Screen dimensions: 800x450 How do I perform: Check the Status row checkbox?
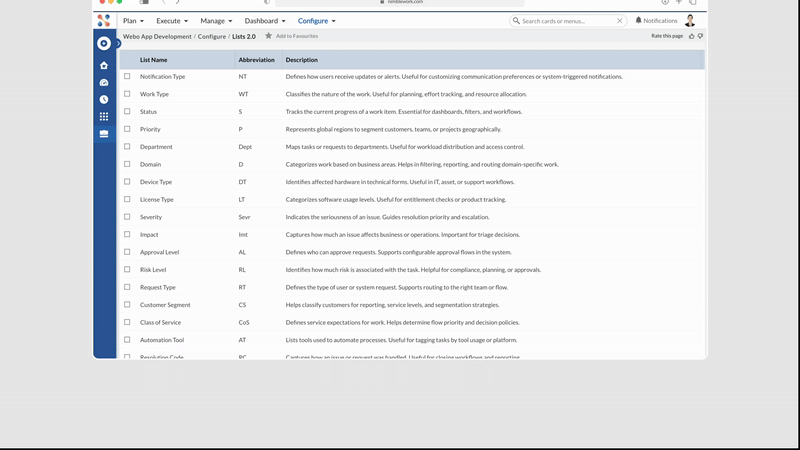(x=127, y=111)
